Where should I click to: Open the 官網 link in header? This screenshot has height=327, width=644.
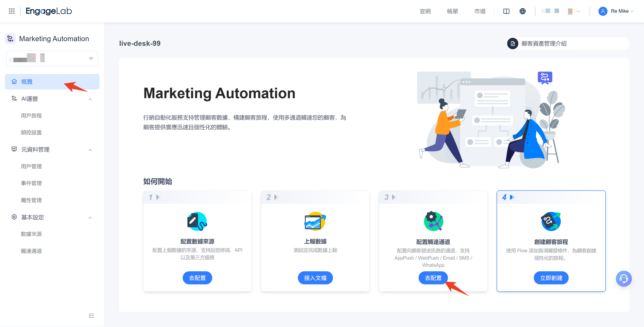pos(425,11)
